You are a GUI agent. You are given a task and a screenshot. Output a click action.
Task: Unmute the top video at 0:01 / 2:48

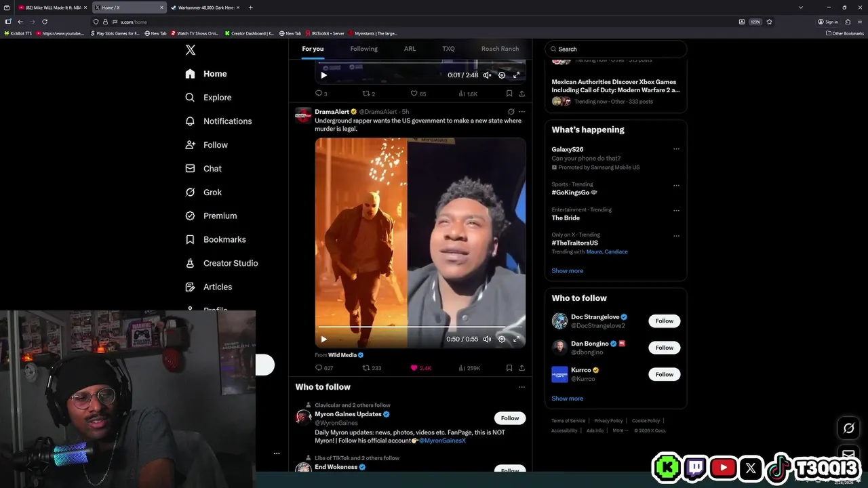coord(487,75)
